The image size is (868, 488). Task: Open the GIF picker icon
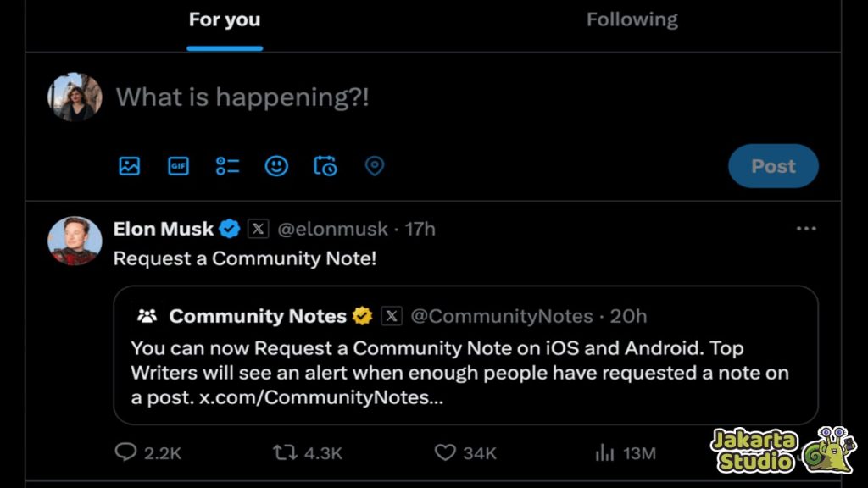[178, 165]
